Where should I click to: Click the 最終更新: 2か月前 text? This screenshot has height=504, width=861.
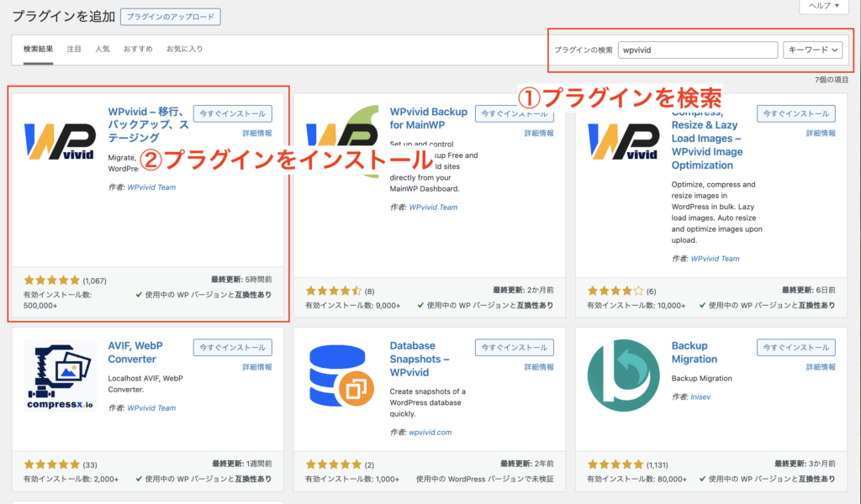point(523,290)
